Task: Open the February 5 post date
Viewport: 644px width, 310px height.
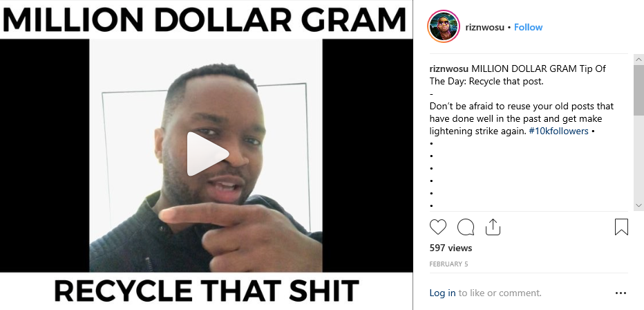Action: point(448,264)
